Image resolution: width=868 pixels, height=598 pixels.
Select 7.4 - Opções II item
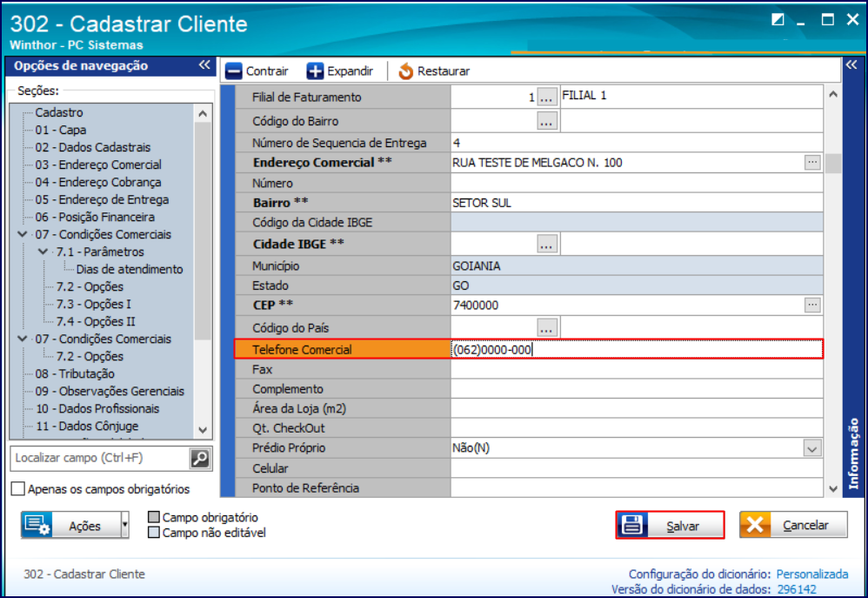(95, 321)
